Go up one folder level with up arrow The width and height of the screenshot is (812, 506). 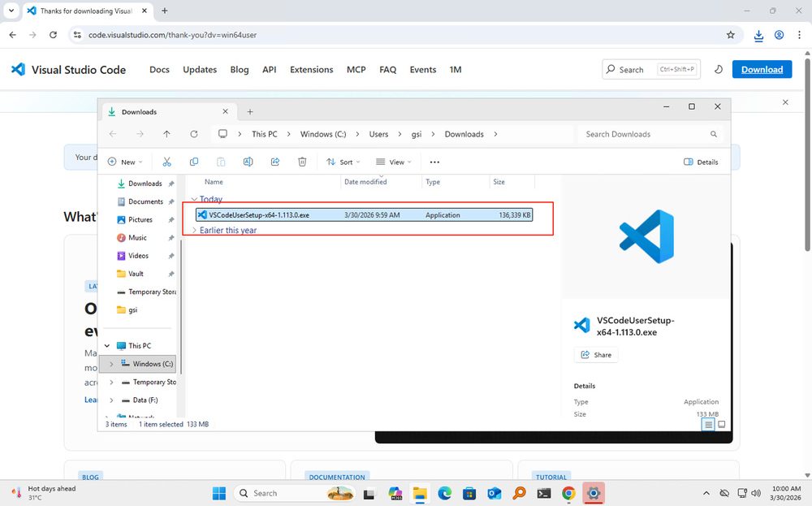click(166, 134)
